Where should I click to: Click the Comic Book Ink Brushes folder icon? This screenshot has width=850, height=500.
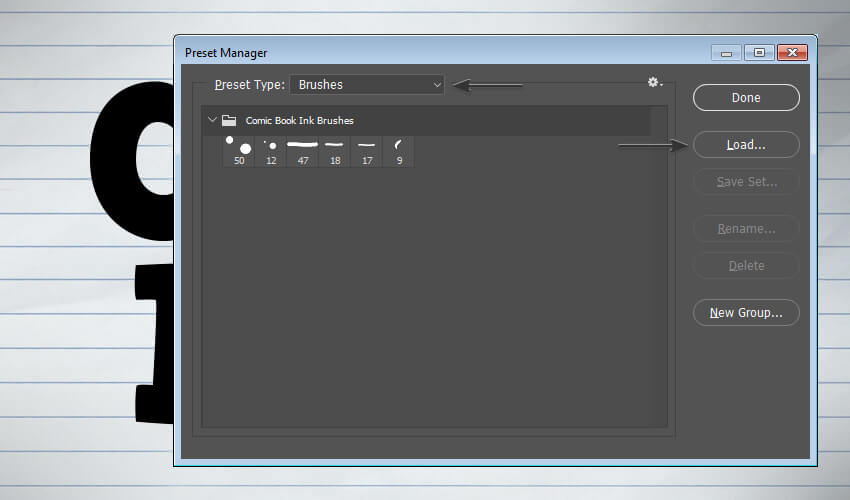pyautogui.click(x=229, y=120)
